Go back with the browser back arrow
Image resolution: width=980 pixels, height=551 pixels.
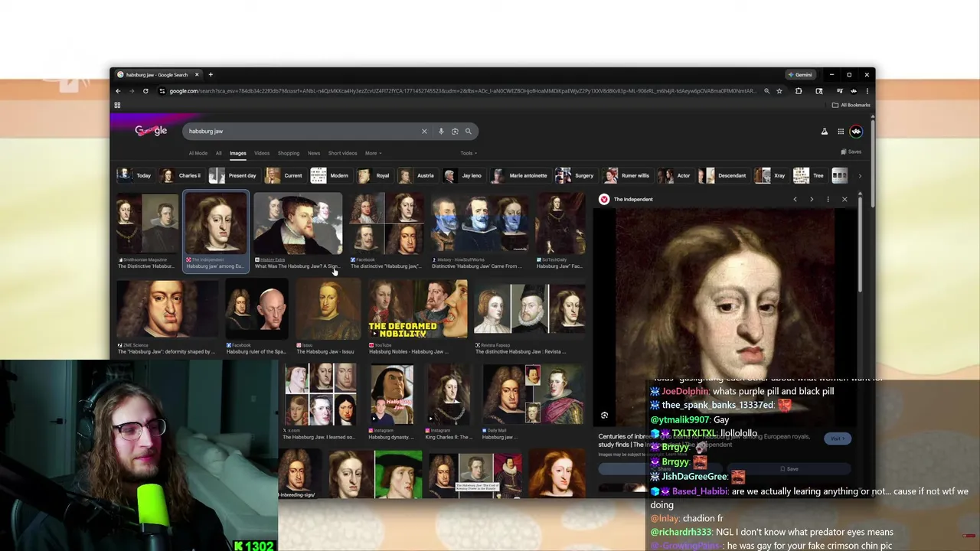(118, 91)
